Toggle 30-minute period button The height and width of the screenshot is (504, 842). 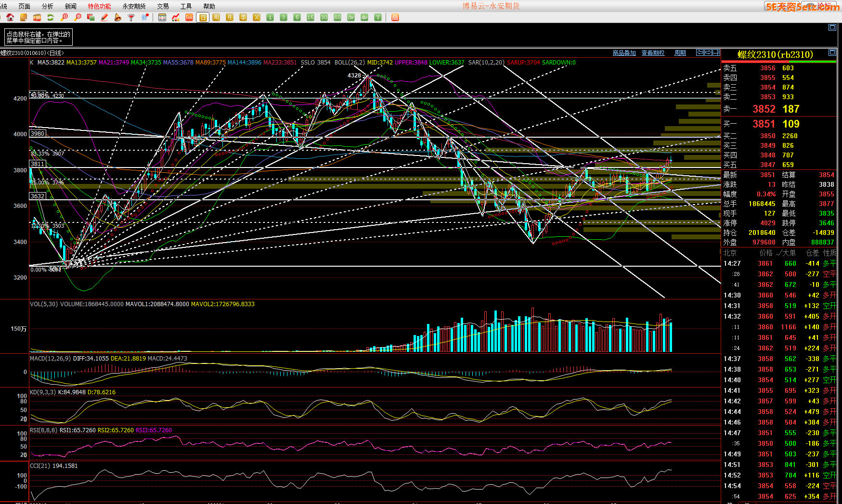324,17
